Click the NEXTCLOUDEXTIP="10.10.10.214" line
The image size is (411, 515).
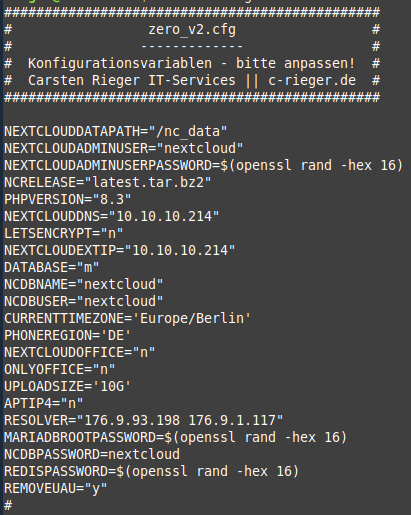(120, 250)
